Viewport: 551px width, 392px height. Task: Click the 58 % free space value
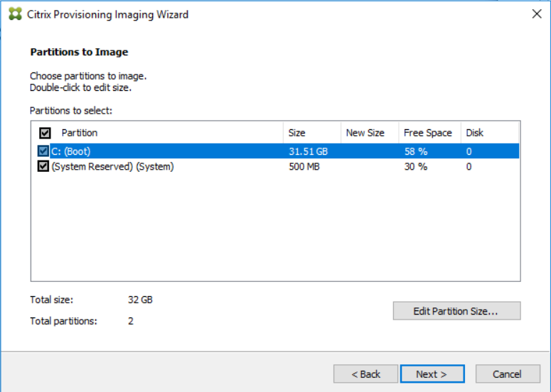pos(416,151)
